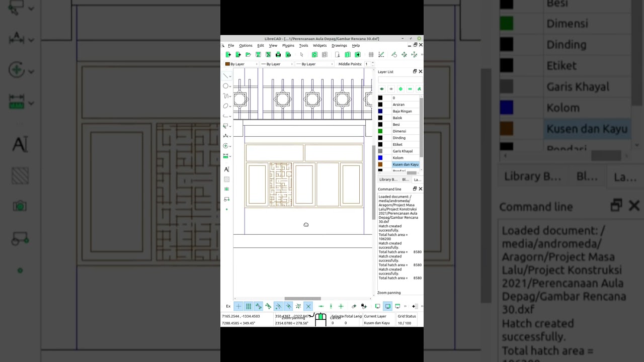Switch to the Library Browser tab
This screenshot has width=644, height=362.
click(388, 179)
